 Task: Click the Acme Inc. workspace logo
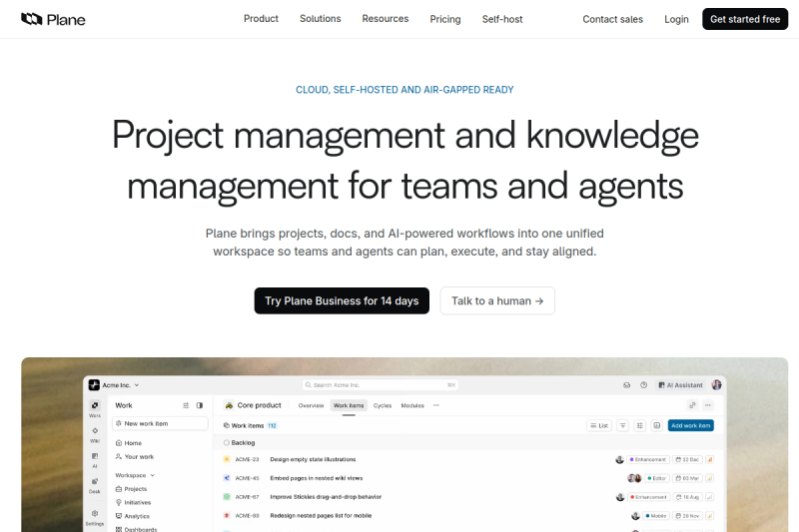click(94, 385)
